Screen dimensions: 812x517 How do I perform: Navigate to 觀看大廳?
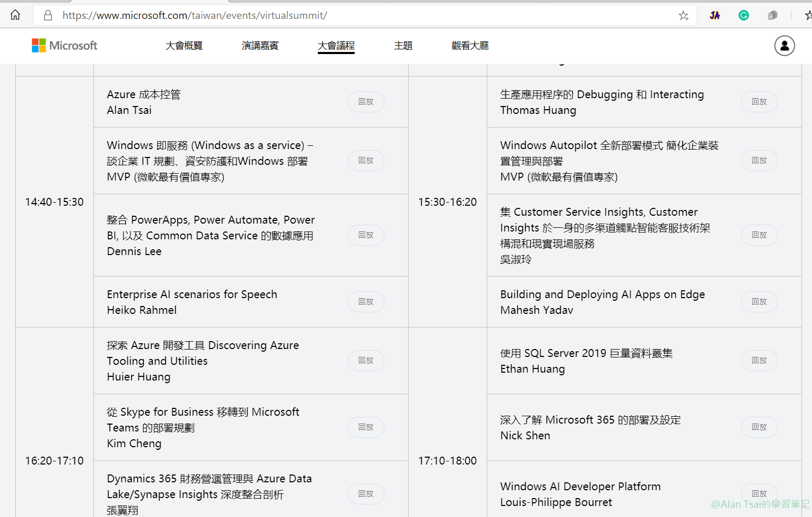coord(470,46)
